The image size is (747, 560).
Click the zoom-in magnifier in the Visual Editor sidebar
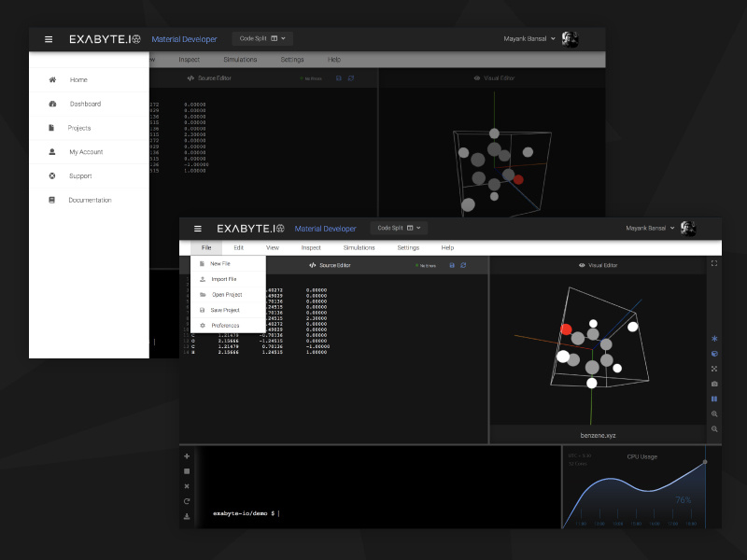pos(714,413)
